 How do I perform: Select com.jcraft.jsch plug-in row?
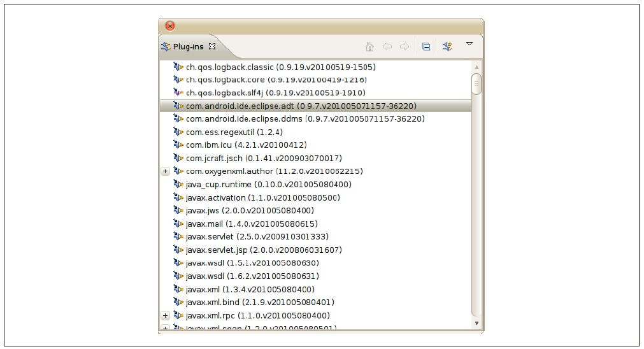[x=315, y=158]
